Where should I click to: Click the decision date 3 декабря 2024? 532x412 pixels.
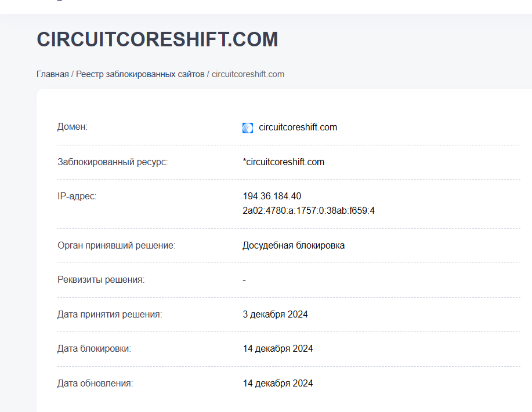[x=275, y=315]
